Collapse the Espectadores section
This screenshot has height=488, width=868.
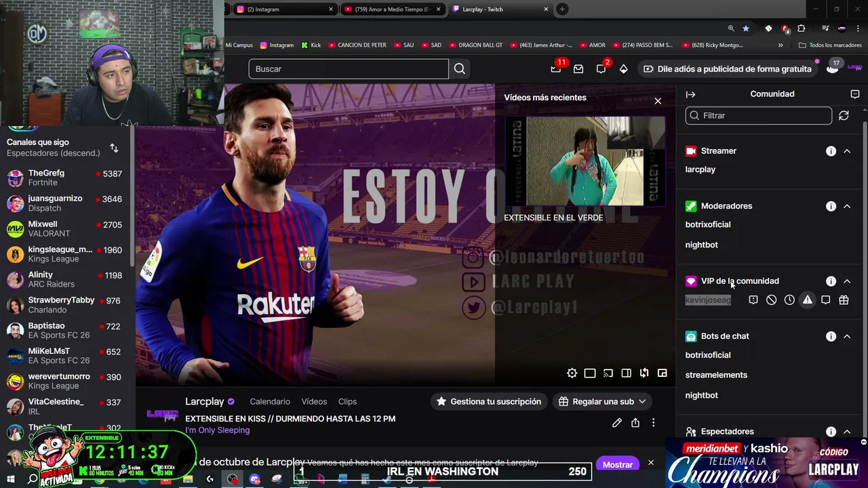point(847,432)
